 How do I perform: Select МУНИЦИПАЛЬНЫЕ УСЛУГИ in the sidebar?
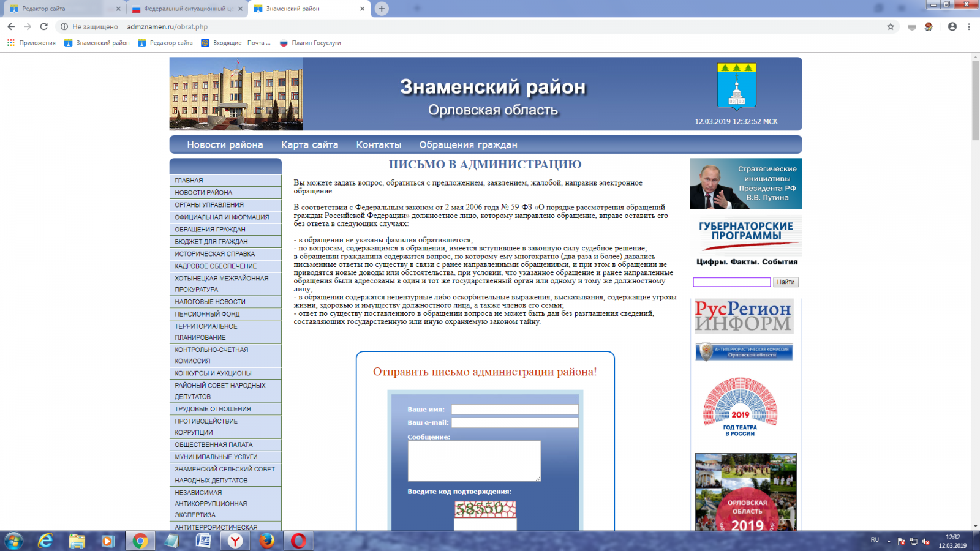tap(225, 457)
